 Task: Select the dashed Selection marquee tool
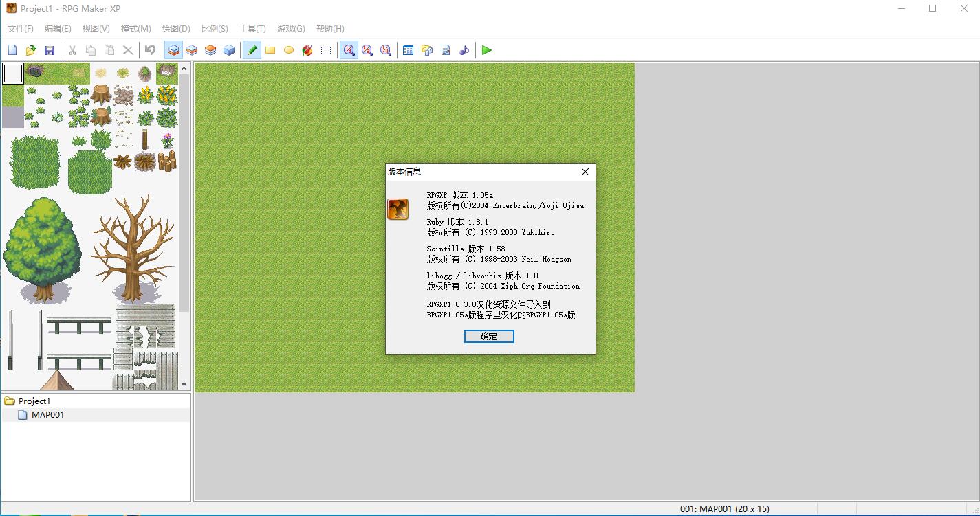327,50
